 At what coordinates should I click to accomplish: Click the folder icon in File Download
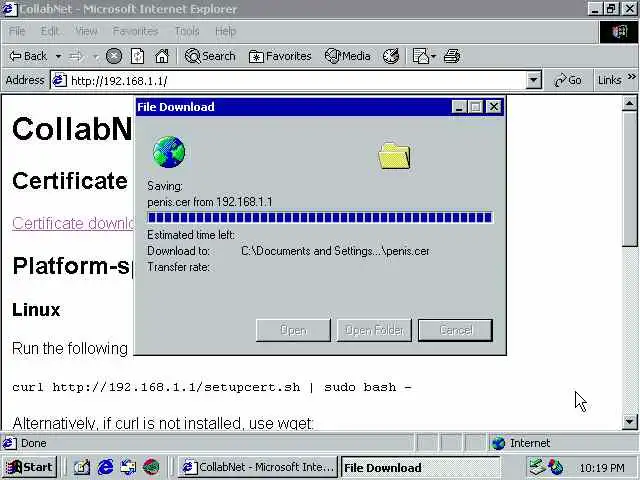394,156
